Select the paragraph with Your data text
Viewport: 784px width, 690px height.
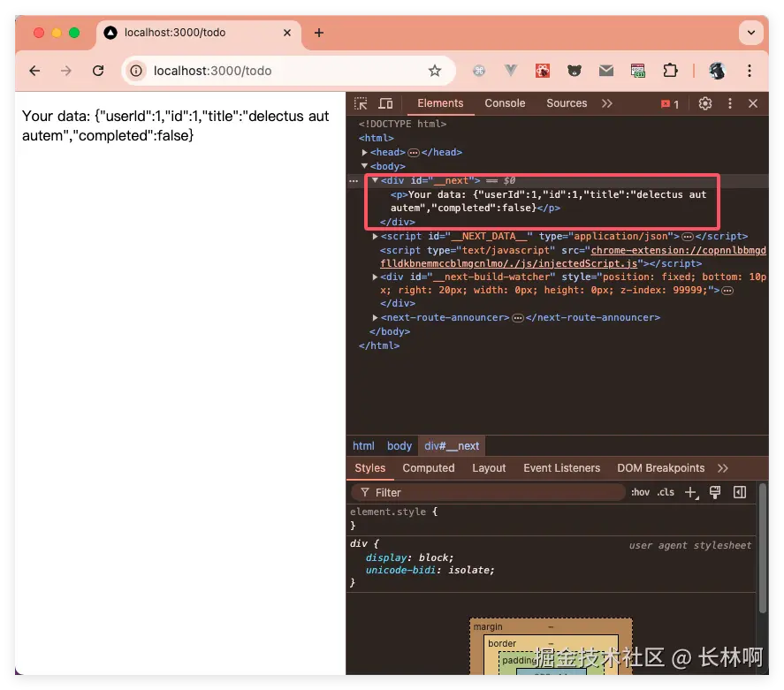pos(548,201)
